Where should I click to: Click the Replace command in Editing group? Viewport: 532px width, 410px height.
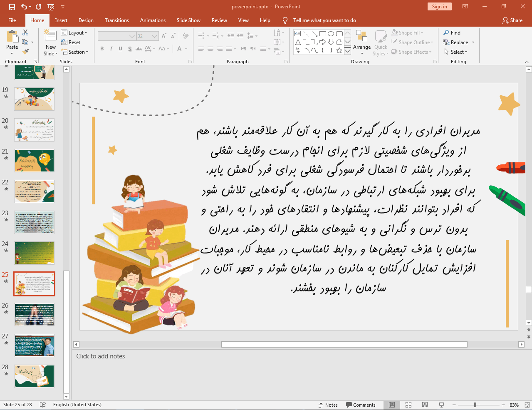(x=458, y=42)
